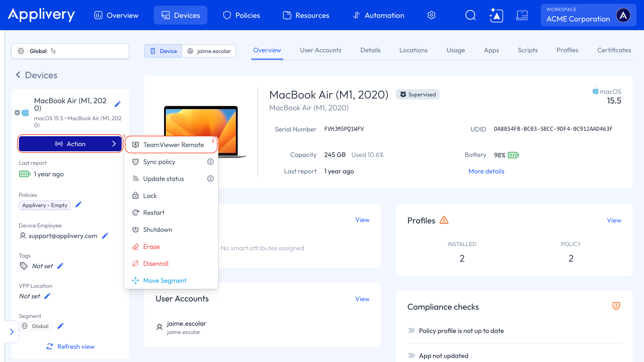Go to Automation in top navigation

click(x=379, y=15)
